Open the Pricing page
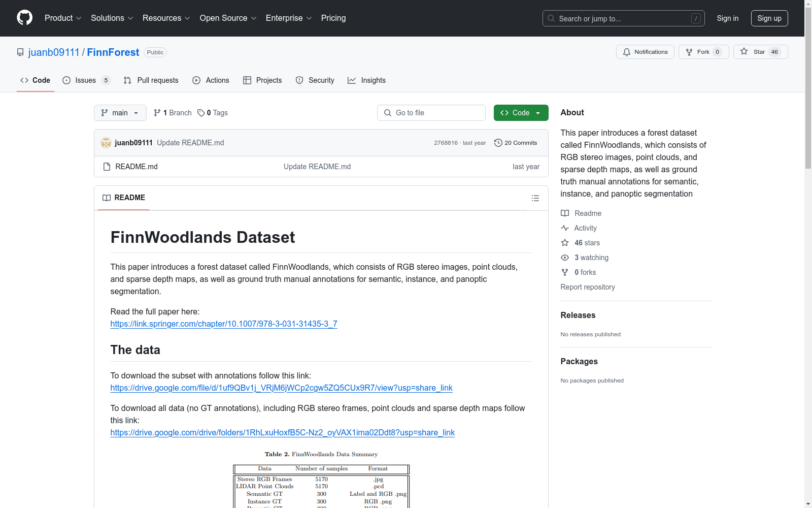The image size is (812, 508). point(333,18)
